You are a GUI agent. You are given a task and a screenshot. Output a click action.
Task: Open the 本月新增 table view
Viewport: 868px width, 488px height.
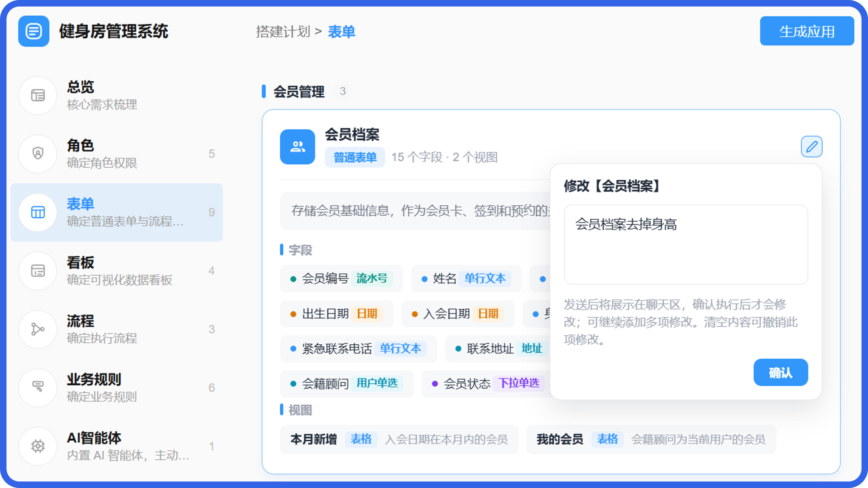pyautogui.click(x=399, y=440)
